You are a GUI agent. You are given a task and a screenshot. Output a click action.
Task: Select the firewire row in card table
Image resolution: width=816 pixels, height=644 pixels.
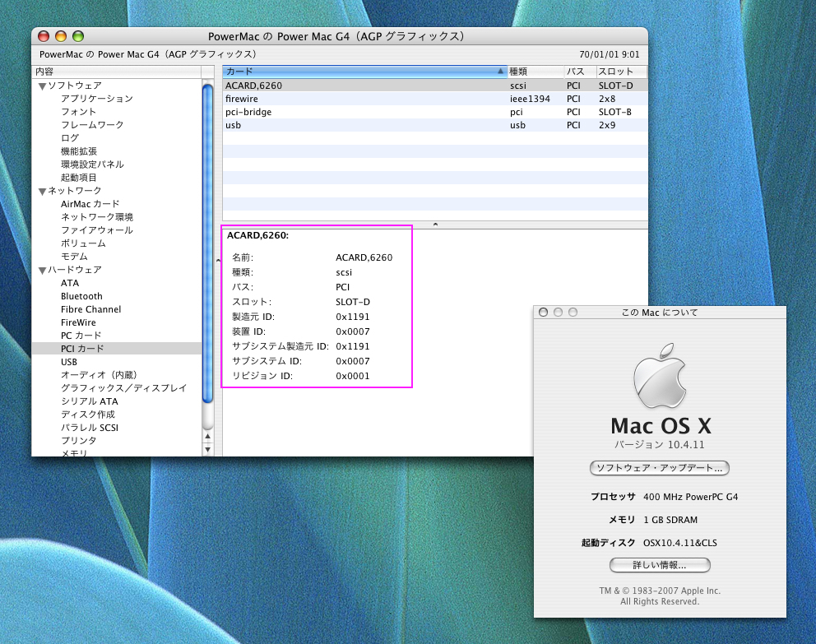pyautogui.click(x=435, y=99)
